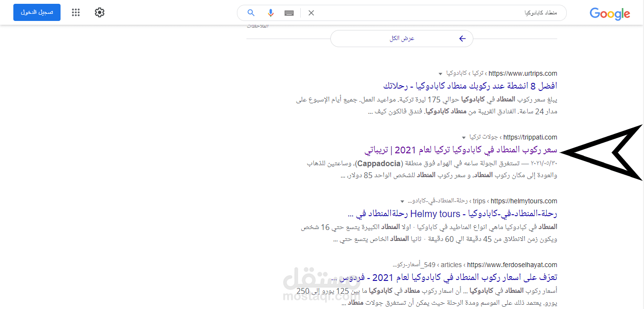644x309 pixels.
Task: Click the https://helmytours.com URL text
Action: click(524, 201)
